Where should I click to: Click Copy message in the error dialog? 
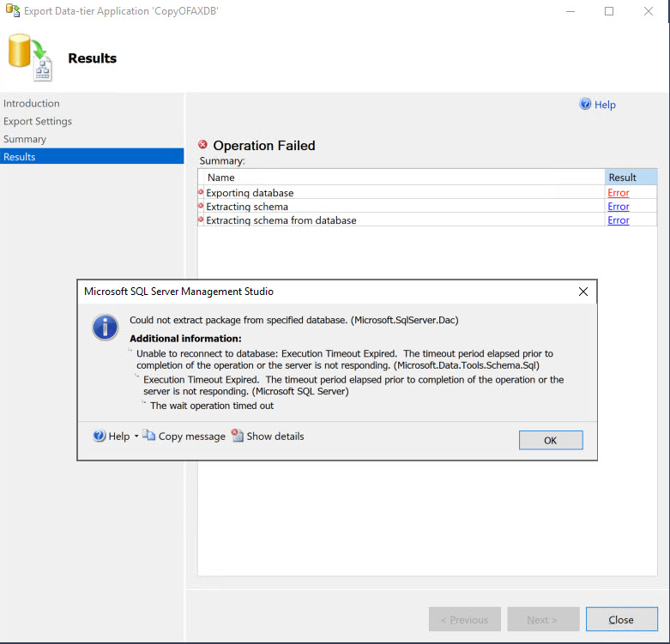(x=191, y=436)
